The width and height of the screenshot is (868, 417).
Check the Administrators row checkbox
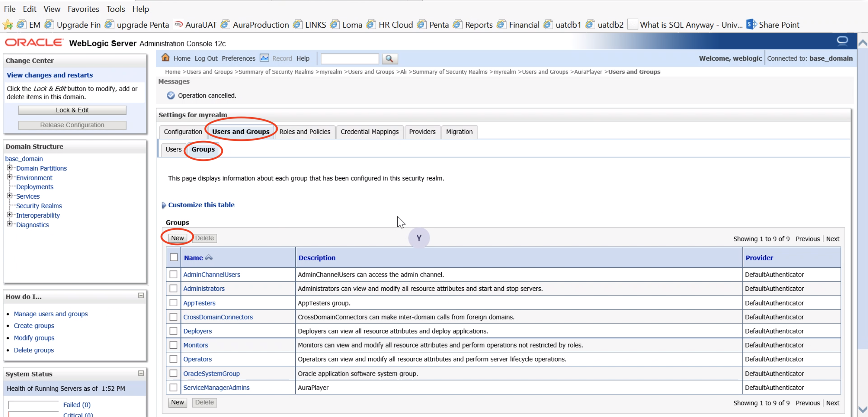[x=173, y=289]
